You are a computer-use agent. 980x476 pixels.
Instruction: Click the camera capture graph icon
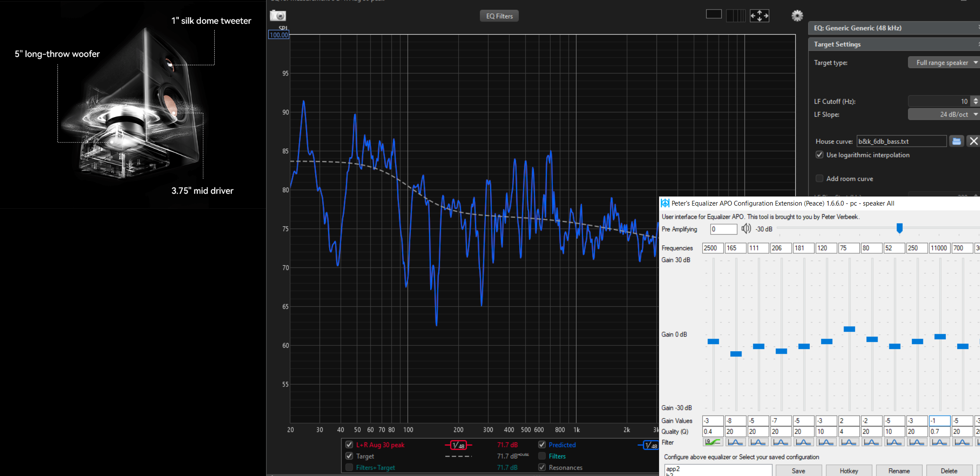click(x=278, y=16)
